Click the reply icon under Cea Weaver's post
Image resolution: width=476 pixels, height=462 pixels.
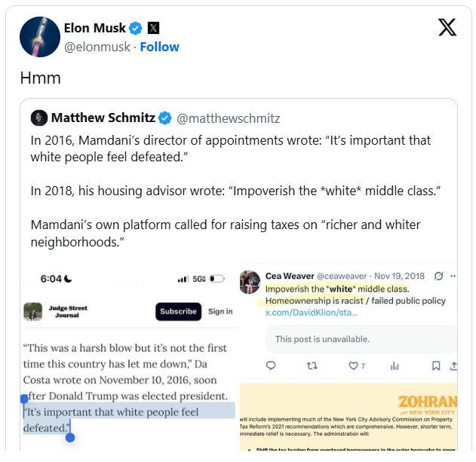[272, 366]
